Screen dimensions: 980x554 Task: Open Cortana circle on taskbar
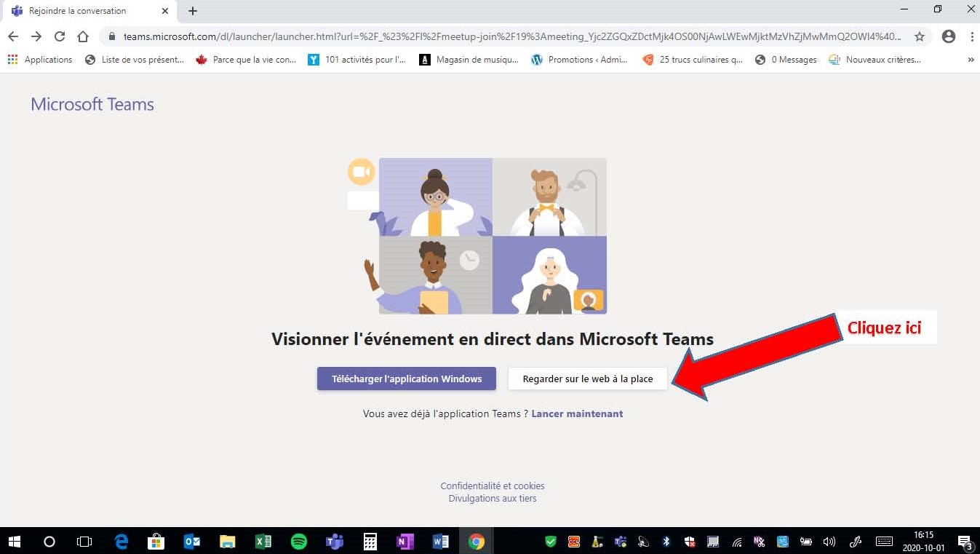pos(49,542)
